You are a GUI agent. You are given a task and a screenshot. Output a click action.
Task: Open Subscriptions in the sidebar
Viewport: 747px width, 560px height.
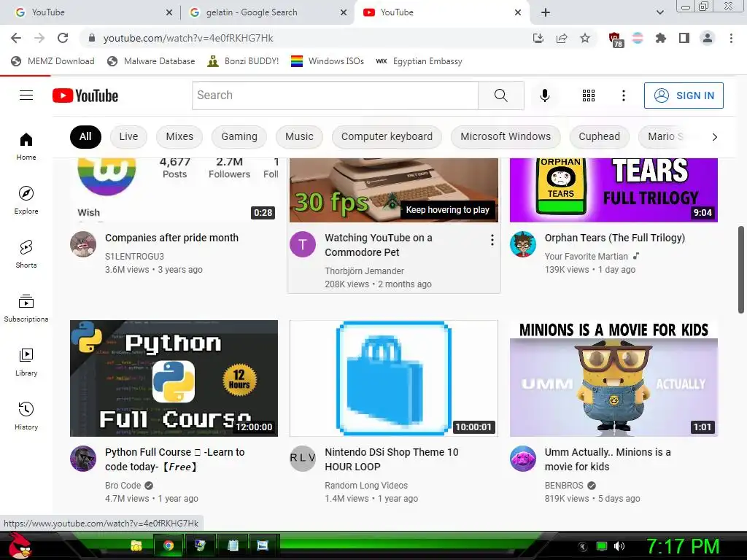tap(26, 308)
